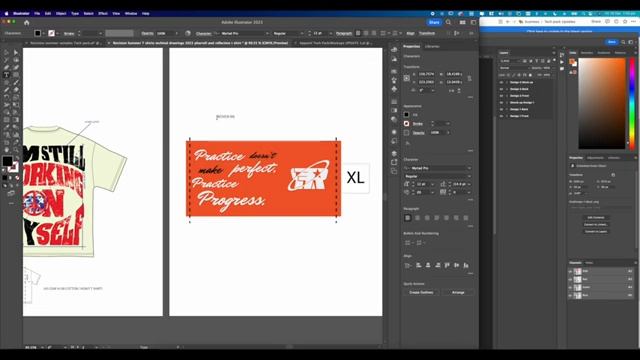Click the XL size label beside the orange tag
The height and width of the screenshot is (360, 640).
tap(355, 178)
